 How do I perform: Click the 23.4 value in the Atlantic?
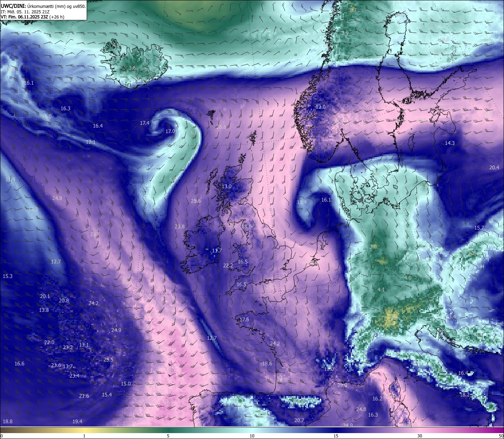point(74,376)
